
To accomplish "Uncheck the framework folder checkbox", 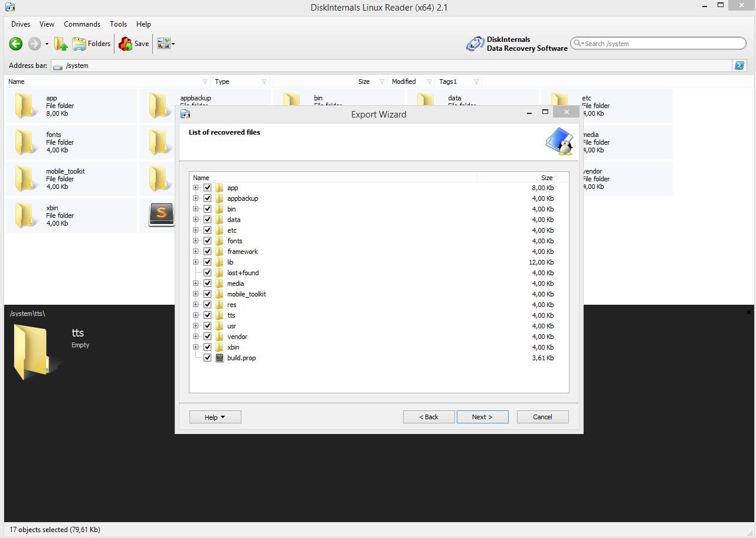I will pos(208,252).
